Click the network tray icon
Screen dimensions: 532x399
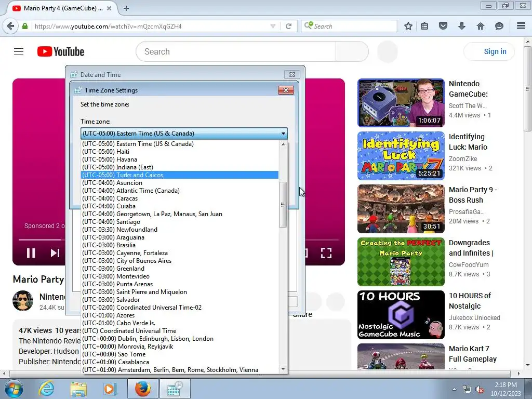pos(467,390)
